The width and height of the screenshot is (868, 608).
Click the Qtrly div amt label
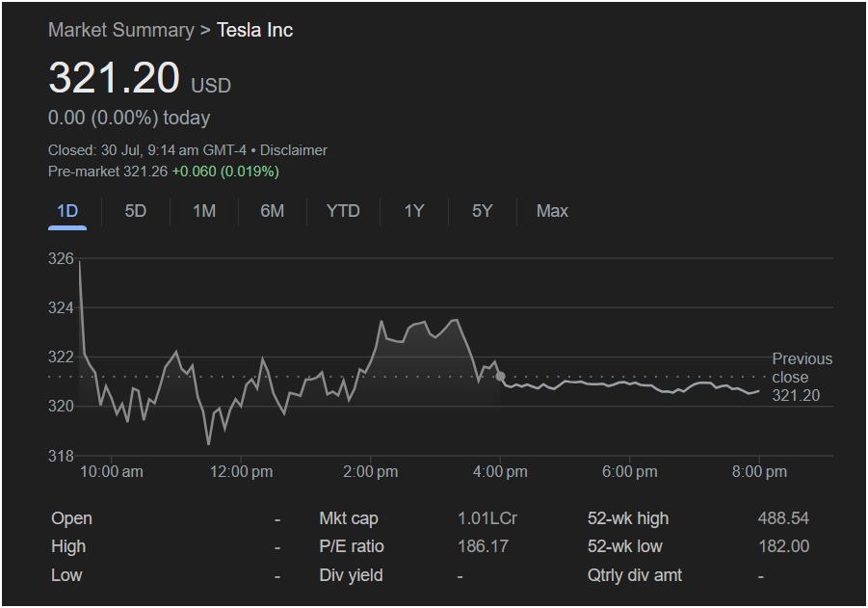pos(635,575)
